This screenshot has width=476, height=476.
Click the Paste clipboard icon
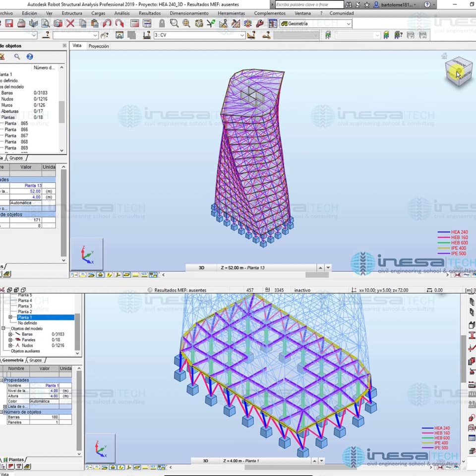click(x=95, y=23)
